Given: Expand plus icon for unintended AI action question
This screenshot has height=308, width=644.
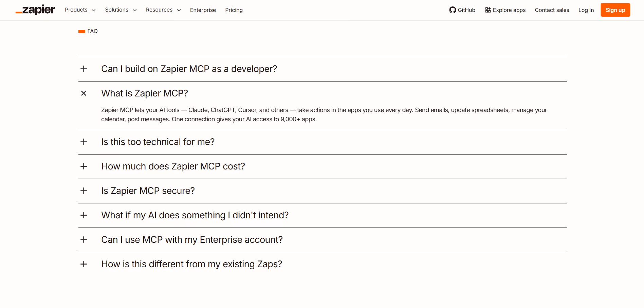Looking at the screenshot, I should [84, 215].
